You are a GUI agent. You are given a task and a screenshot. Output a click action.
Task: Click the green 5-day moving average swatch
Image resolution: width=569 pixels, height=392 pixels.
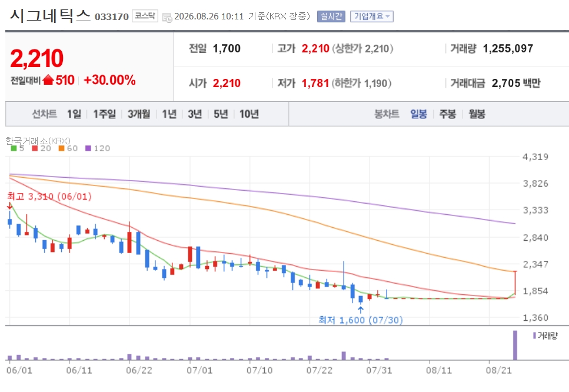pos(14,148)
